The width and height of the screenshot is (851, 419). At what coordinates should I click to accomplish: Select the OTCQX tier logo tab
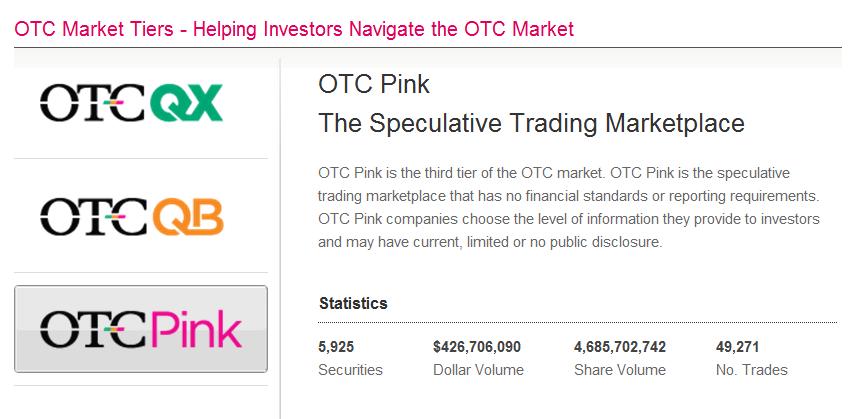[141, 102]
